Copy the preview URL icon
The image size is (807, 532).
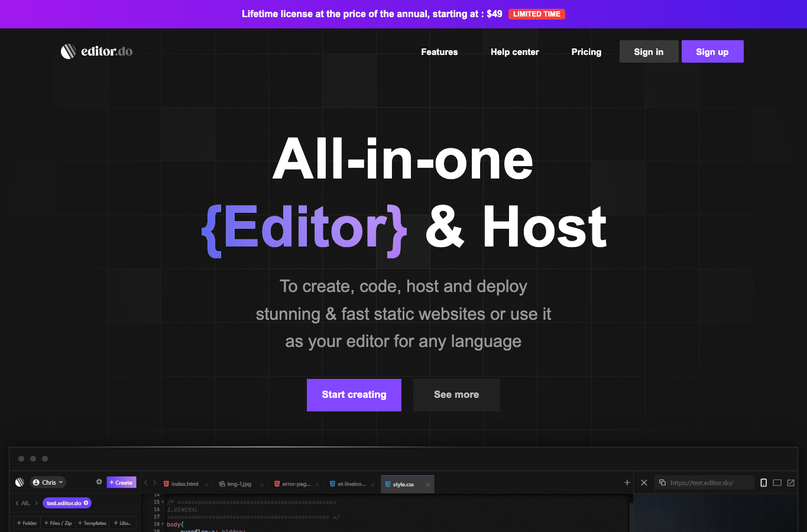663,482
